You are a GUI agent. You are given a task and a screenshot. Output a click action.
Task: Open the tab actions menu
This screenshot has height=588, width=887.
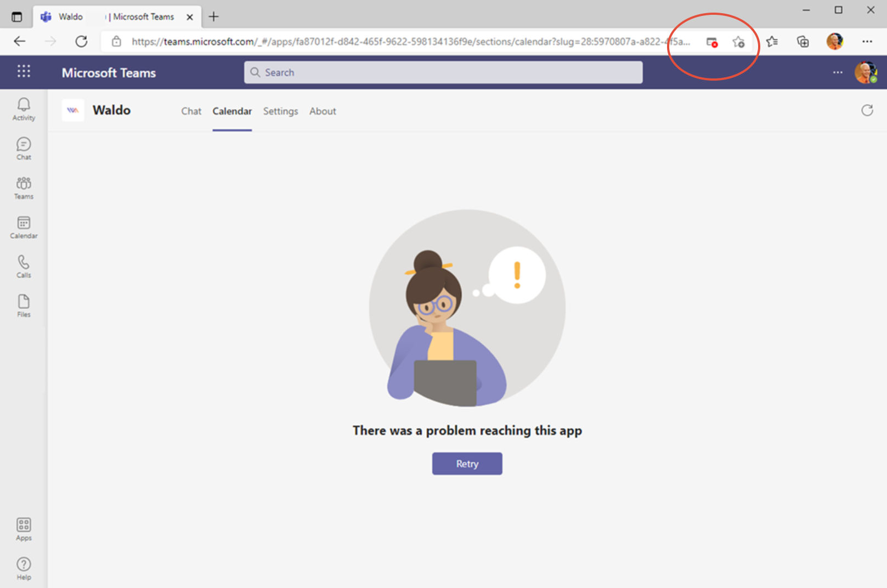(17, 16)
